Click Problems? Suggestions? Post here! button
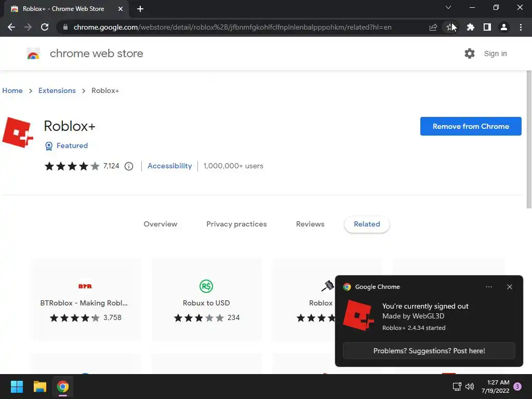 429,351
